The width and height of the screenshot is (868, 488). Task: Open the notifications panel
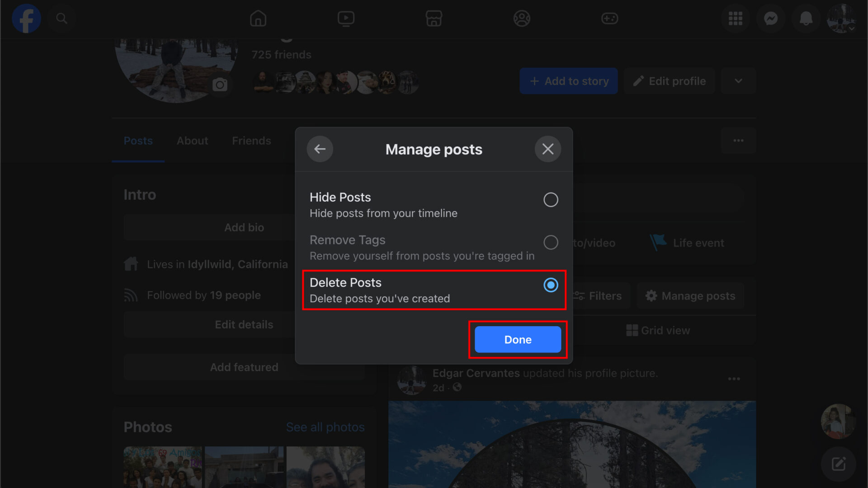tap(806, 19)
